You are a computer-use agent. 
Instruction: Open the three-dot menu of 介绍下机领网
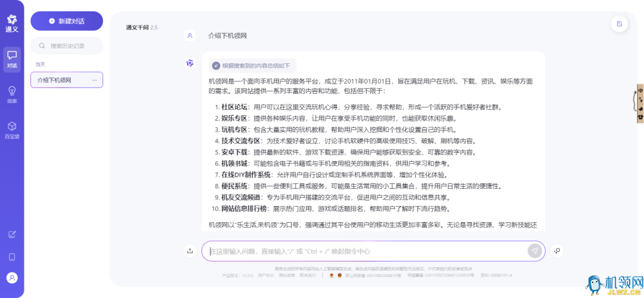95,80
